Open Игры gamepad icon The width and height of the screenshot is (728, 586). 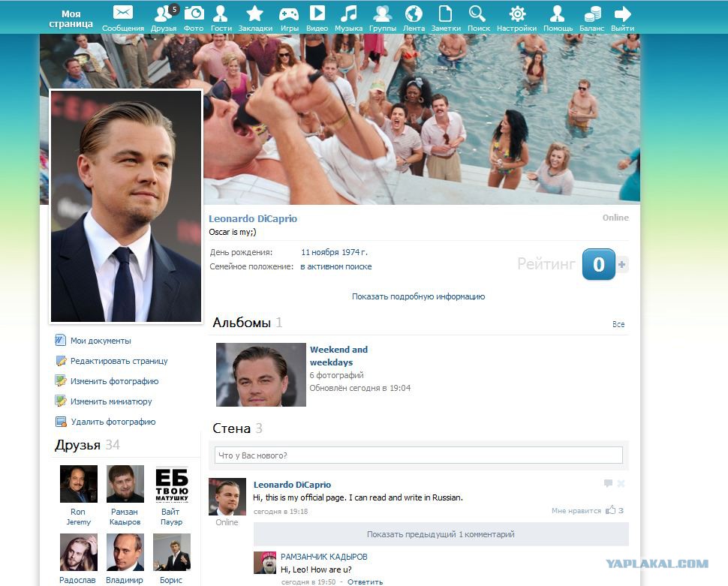point(289,14)
